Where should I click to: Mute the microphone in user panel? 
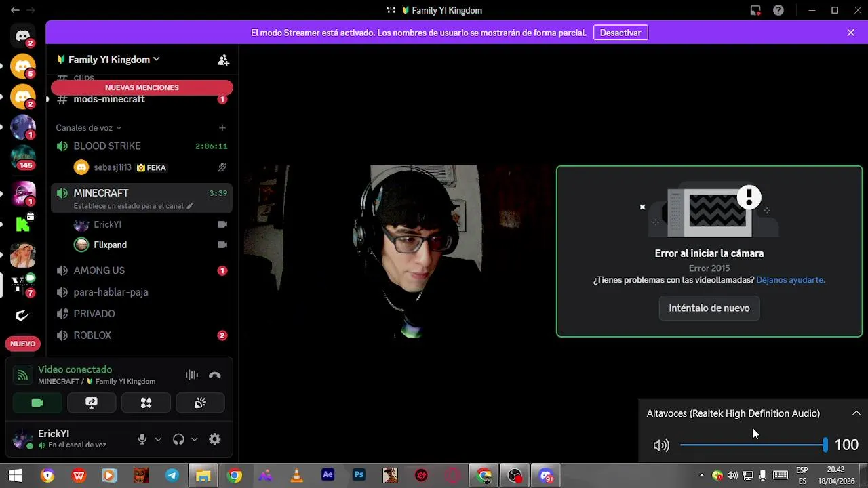click(142, 439)
